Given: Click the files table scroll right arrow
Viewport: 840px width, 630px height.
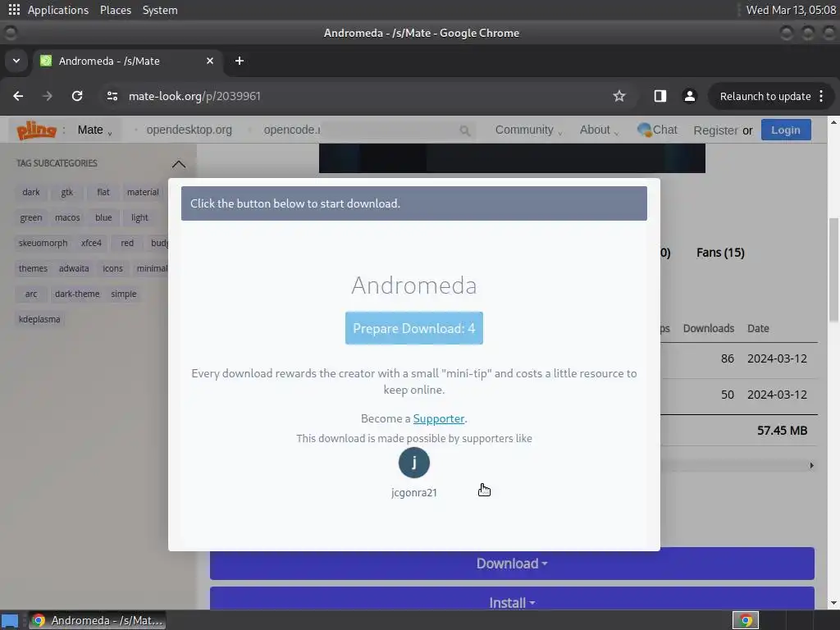Looking at the screenshot, I should (811, 466).
